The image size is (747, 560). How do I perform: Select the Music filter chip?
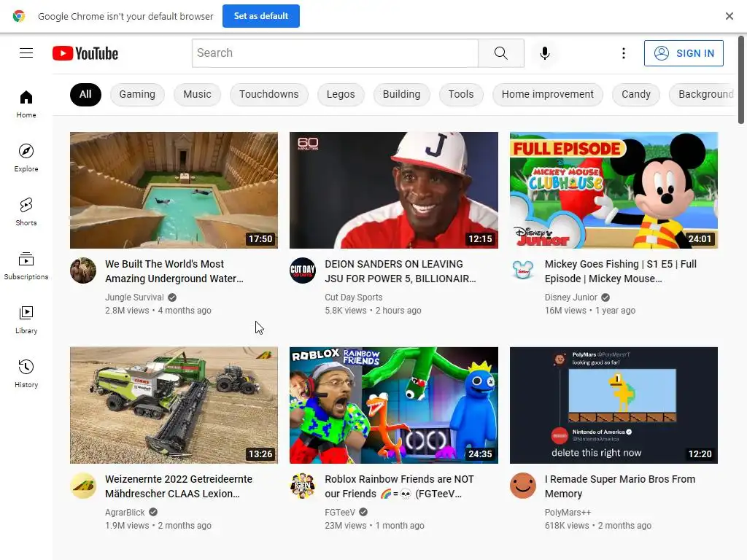tap(197, 94)
